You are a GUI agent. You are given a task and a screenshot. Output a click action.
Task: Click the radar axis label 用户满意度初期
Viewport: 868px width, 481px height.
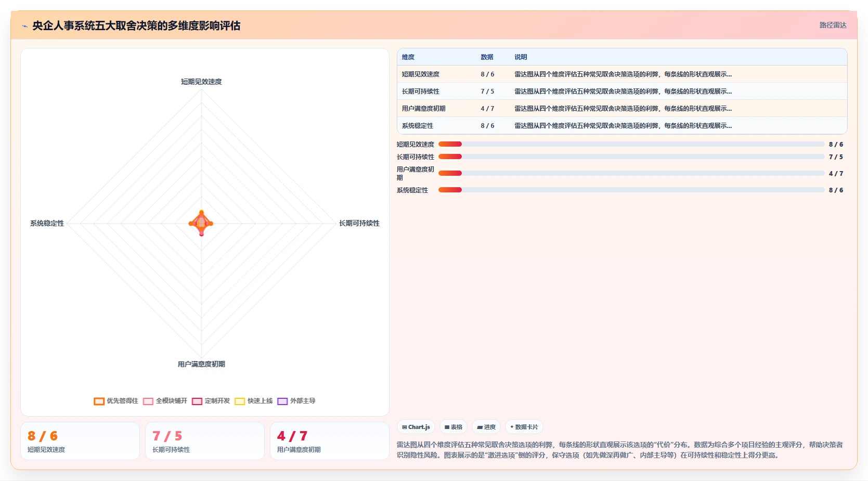[201, 364]
